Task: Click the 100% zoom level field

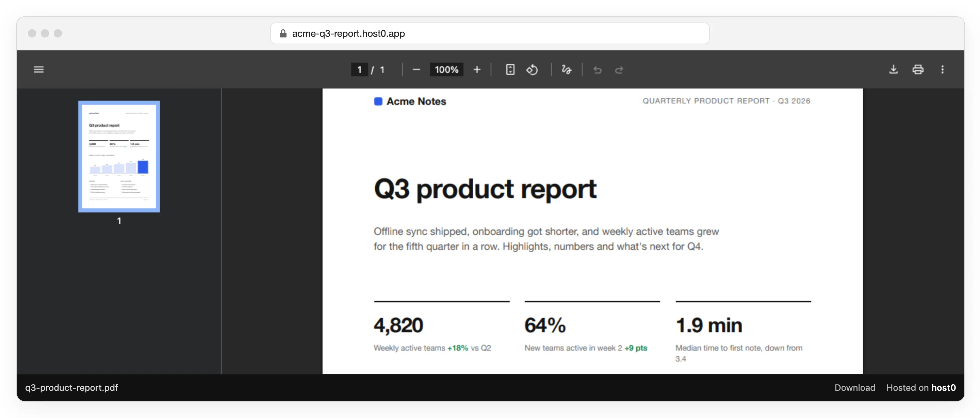Action: pos(446,70)
